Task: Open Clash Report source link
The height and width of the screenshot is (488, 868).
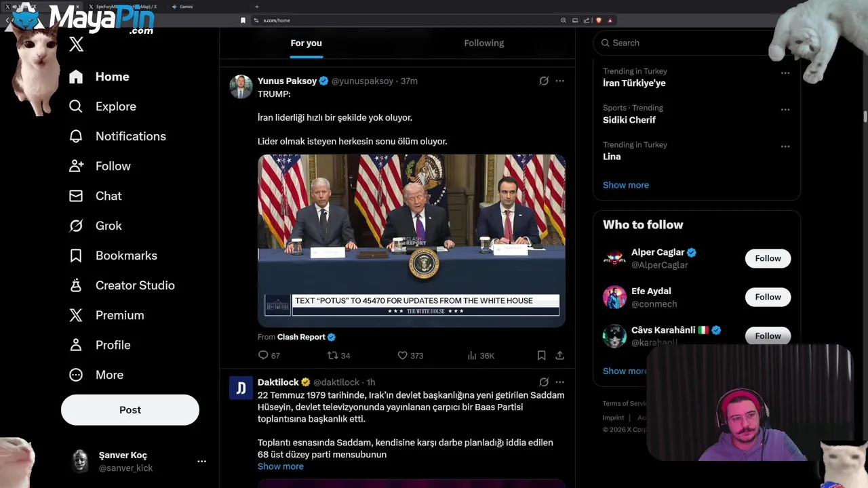Action: tap(301, 337)
